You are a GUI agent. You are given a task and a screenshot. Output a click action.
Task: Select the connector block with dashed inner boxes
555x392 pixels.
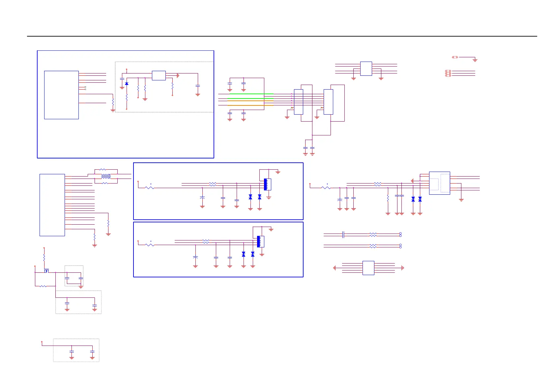(x=439, y=183)
